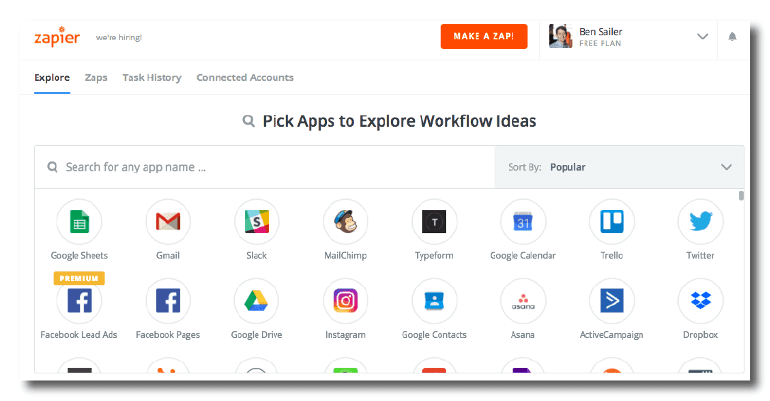Open the Trello app icon
770x401 pixels.
pyautogui.click(x=612, y=222)
